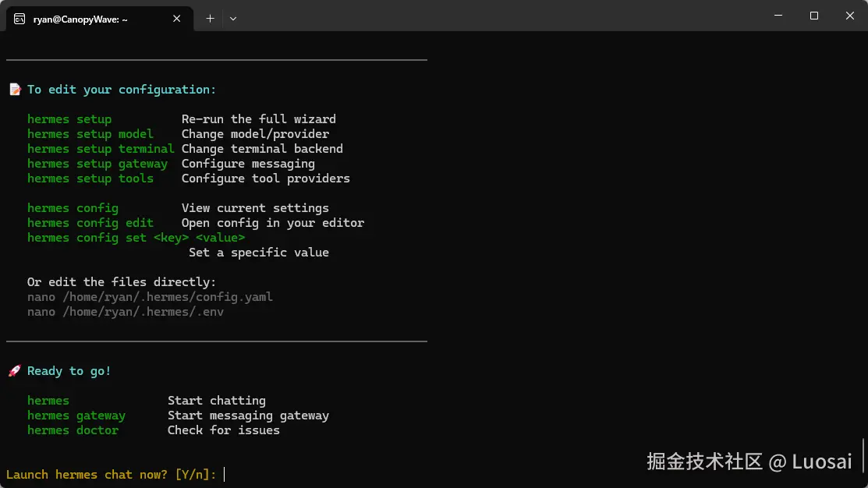Close the terminal window
This screenshot has width=868, height=488.
(849, 16)
